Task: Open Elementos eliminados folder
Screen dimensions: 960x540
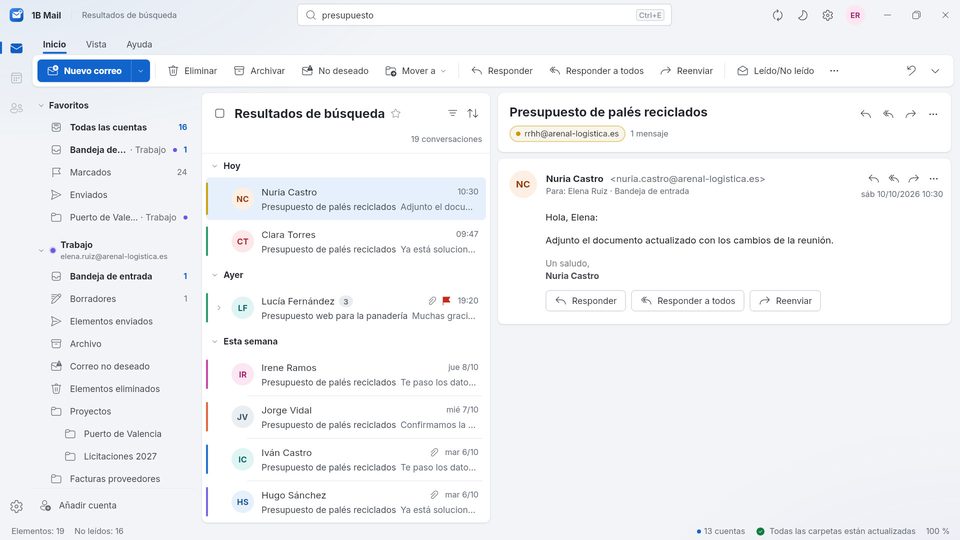Action: [118, 389]
